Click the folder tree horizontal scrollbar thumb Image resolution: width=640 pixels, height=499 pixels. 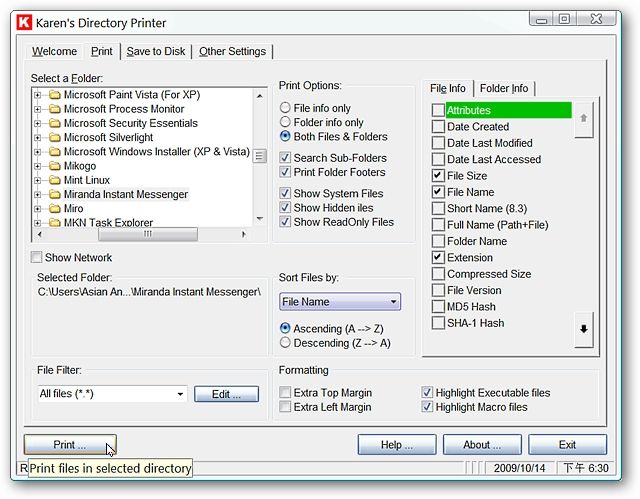coord(148,234)
